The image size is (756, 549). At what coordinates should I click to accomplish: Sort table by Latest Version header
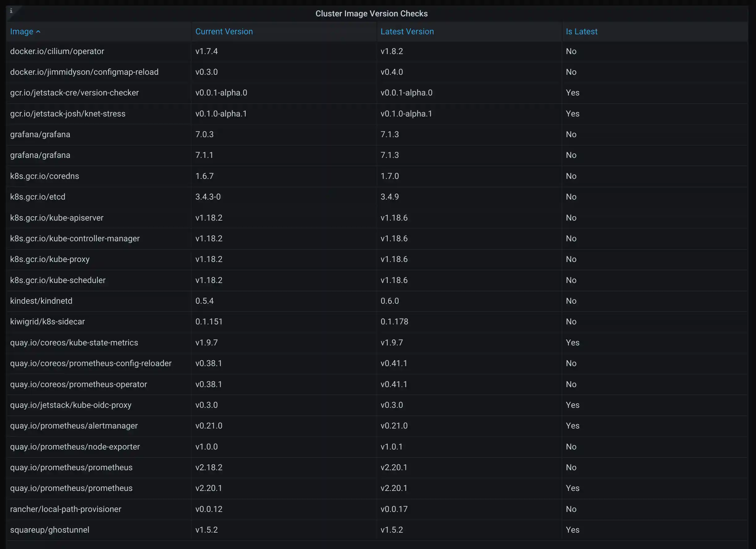point(407,32)
